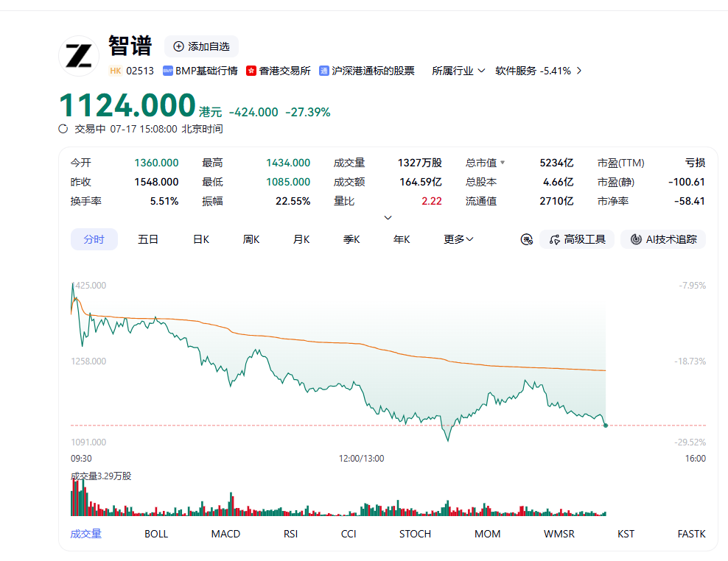The height and width of the screenshot is (561, 728).
Task: Open the 更多 chart period dropdown
Action: (x=458, y=239)
